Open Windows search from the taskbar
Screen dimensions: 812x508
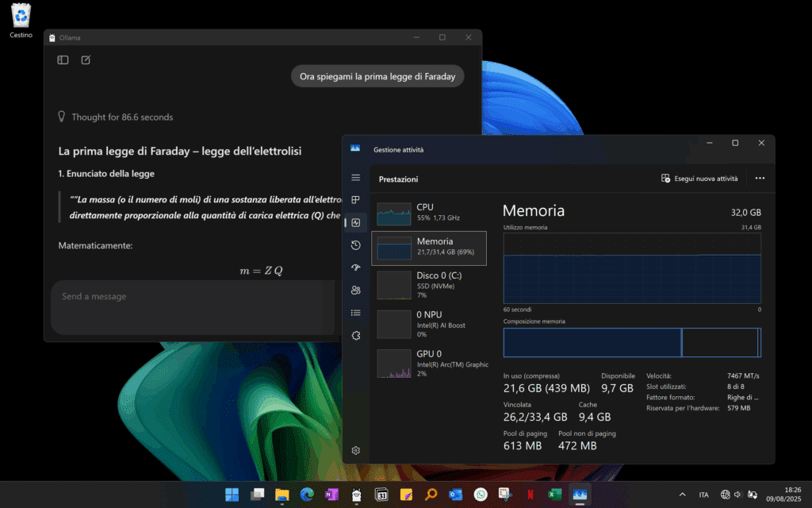(x=431, y=494)
